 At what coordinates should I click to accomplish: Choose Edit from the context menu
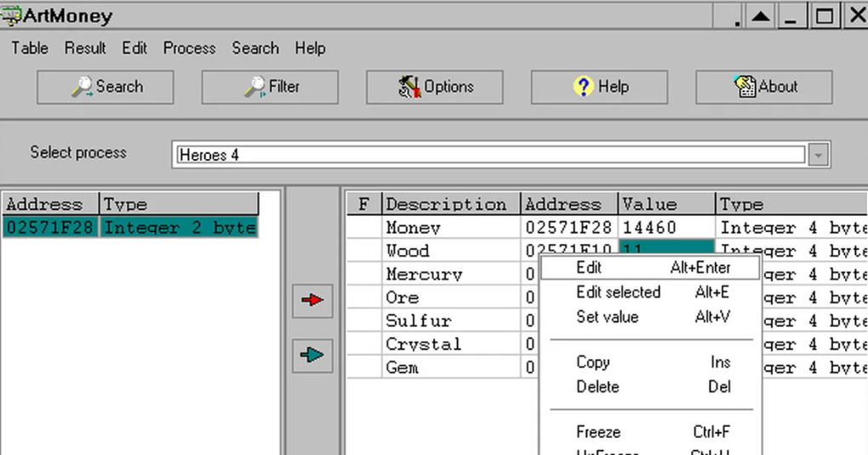(649, 268)
